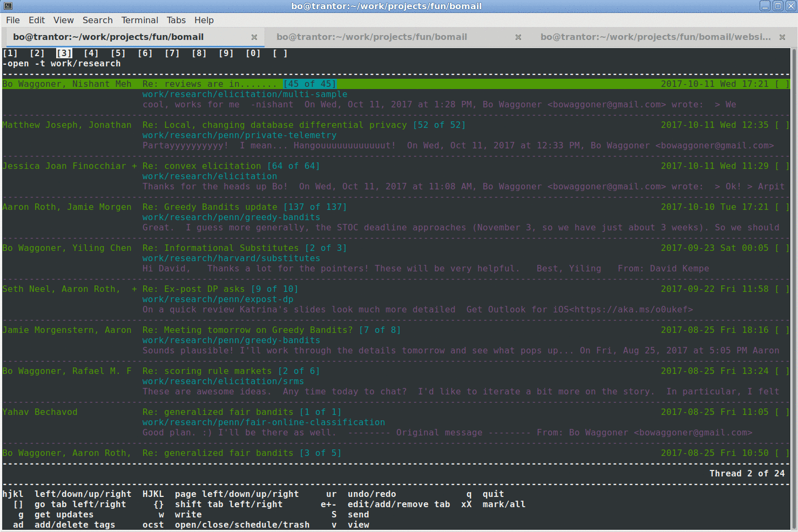Toggle mark brackets on 'Greedy Bandits update' thread
798x532 pixels.
pyautogui.click(x=782, y=207)
